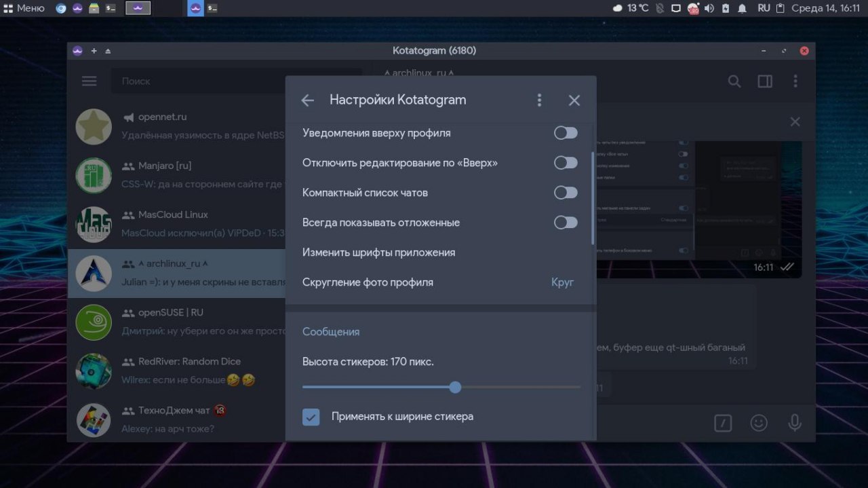Open RedRiver: Random Dice chat
This screenshot has height=488, width=868.
point(176,371)
